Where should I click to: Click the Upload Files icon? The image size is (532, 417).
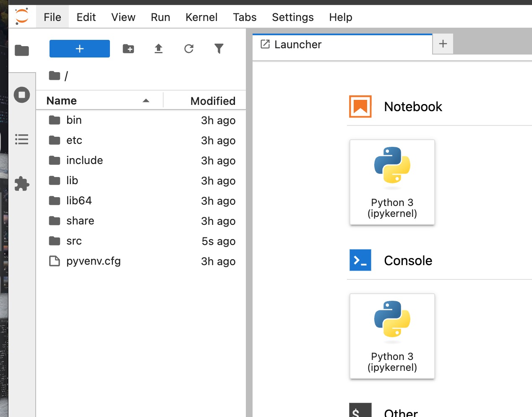pos(159,49)
